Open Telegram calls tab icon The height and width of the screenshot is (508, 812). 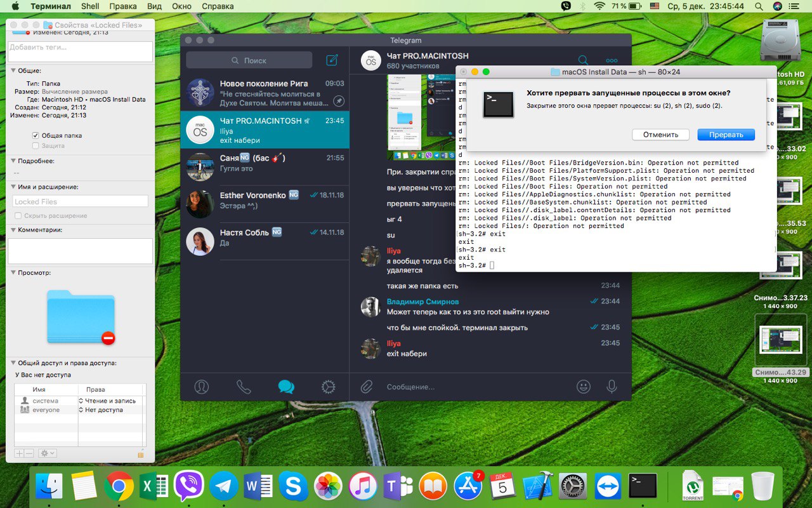[244, 386]
